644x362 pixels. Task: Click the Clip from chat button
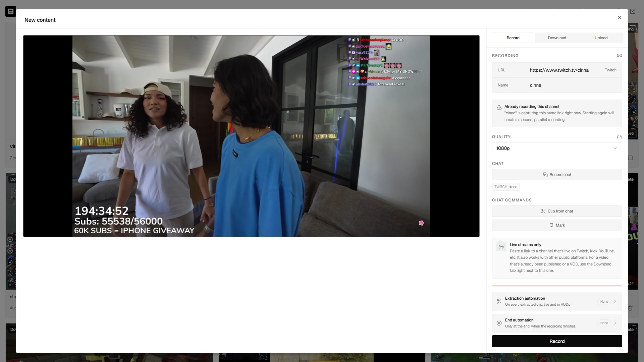(557, 211)
